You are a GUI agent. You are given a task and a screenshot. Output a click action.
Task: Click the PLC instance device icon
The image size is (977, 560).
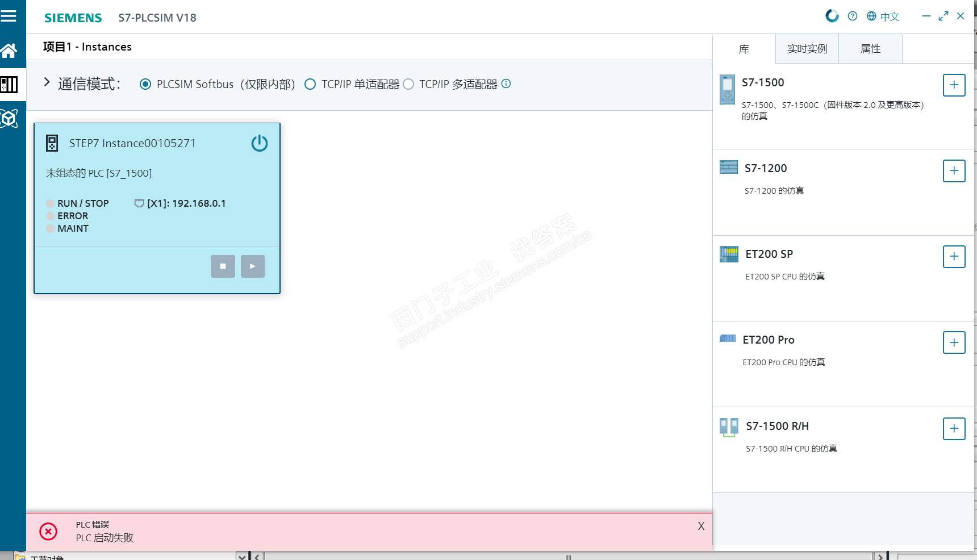tap(52, 143)
